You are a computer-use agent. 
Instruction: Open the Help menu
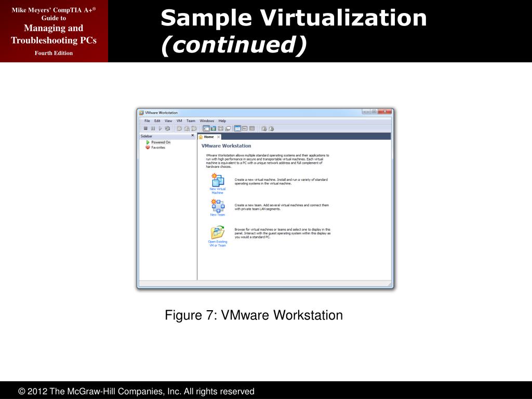tap(222, 121)
